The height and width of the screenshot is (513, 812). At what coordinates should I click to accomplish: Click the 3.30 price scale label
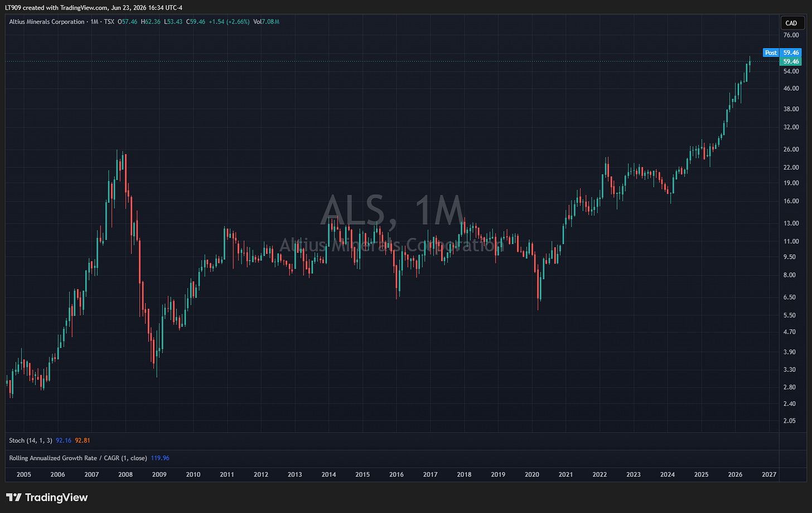[789, 370]
